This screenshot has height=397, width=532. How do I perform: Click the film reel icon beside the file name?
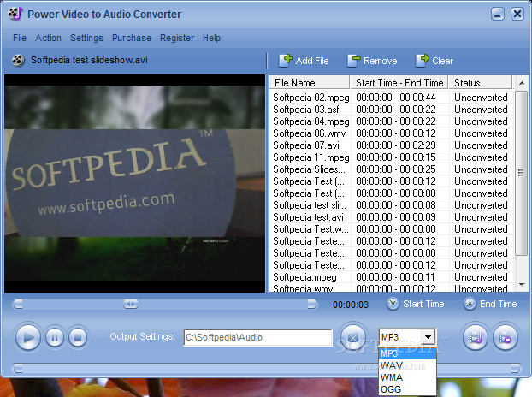tap(18, 61)
